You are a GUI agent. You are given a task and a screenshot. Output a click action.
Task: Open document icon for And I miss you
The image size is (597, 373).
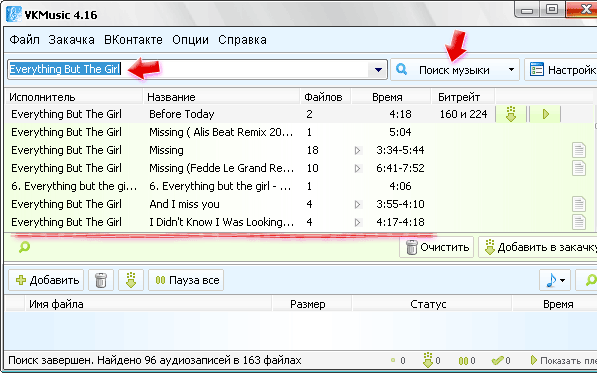[579, 204]
